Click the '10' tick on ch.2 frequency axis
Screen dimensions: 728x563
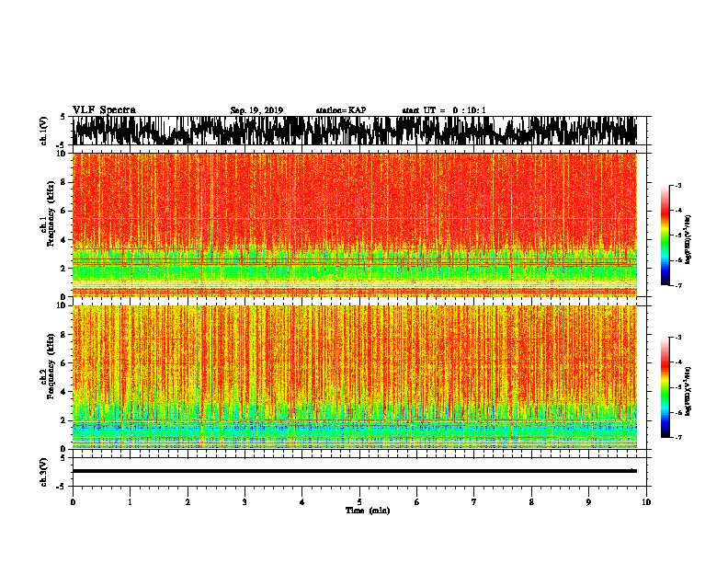[x=62, y=305]
